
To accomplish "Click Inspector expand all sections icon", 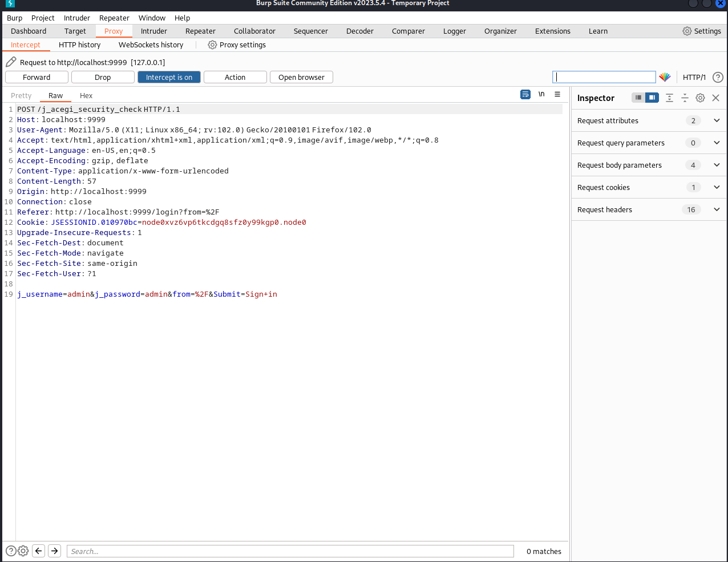I will pyautogui.click(x=669, y=98).
